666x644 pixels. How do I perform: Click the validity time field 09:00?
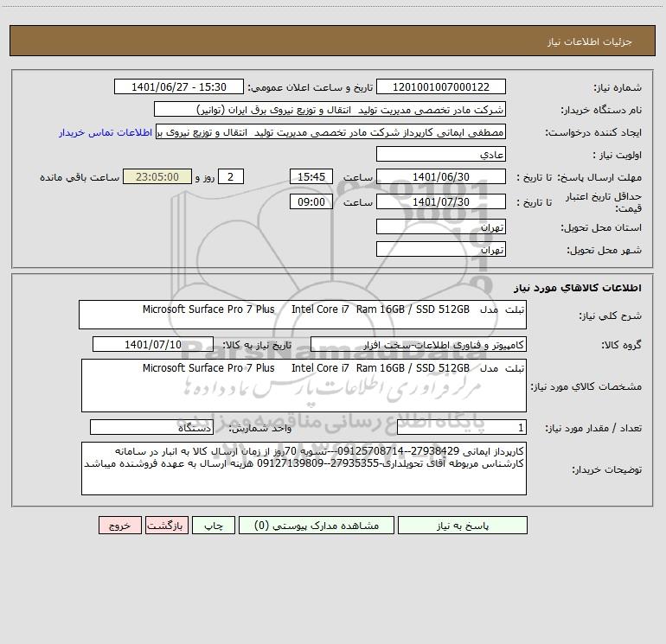(x=311, y=201)
